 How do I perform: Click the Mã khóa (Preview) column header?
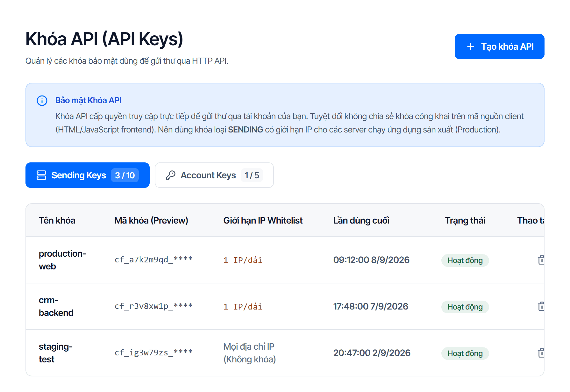pyautogui.click(x=151, y=220)
